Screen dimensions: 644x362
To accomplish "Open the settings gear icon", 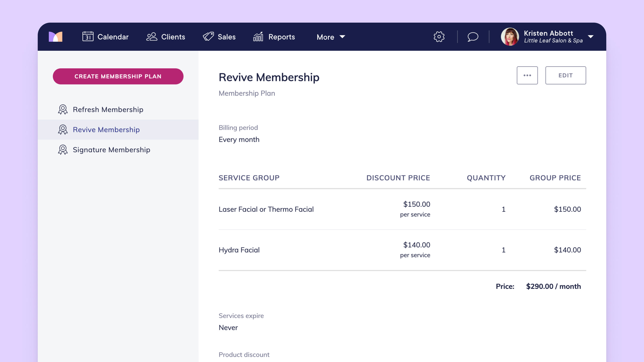I will [x=439, y=37].
